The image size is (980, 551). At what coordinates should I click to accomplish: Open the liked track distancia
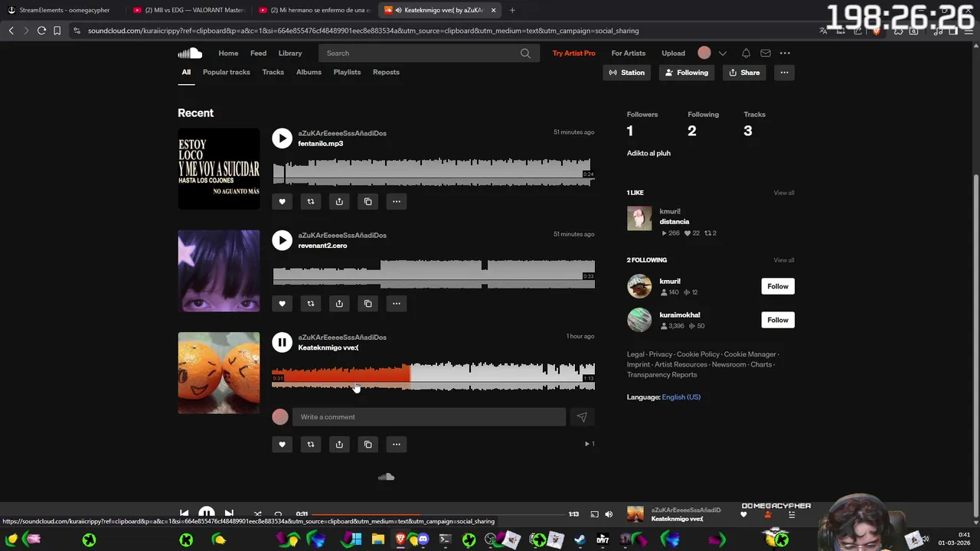675,222
